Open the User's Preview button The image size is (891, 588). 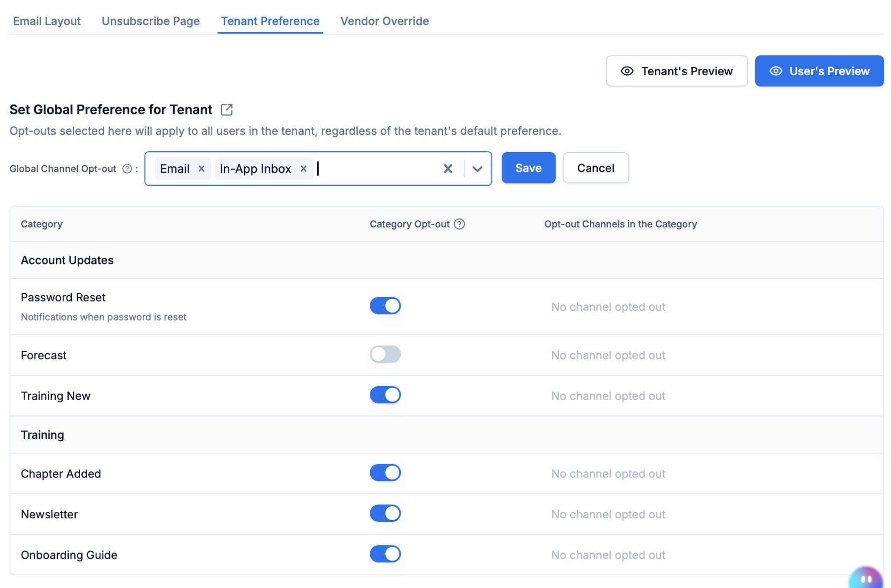point(819,71)
